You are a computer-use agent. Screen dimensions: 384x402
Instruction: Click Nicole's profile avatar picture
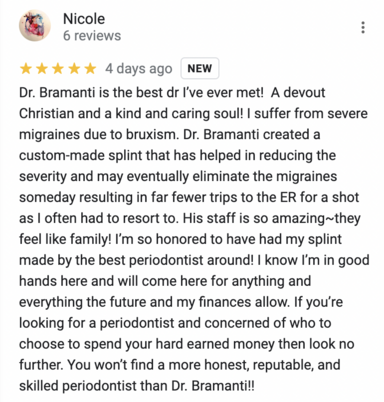[35, 26]
